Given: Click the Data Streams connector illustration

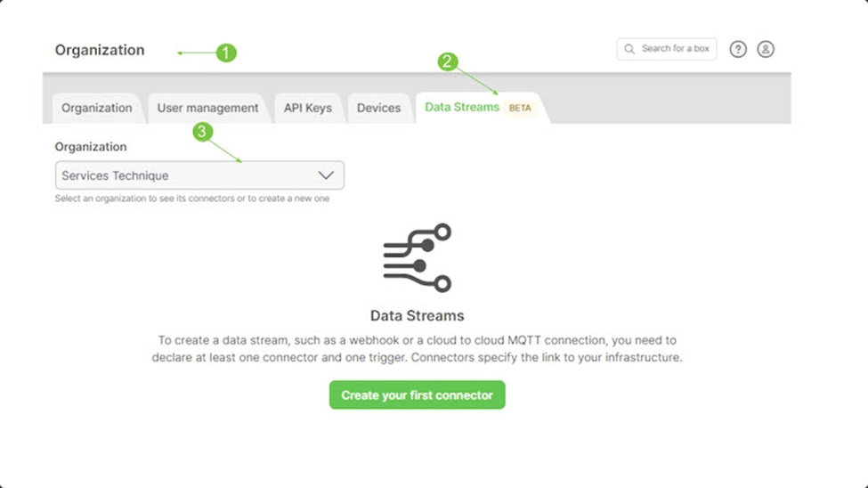Looking at the screenshot, I should 417,258.
